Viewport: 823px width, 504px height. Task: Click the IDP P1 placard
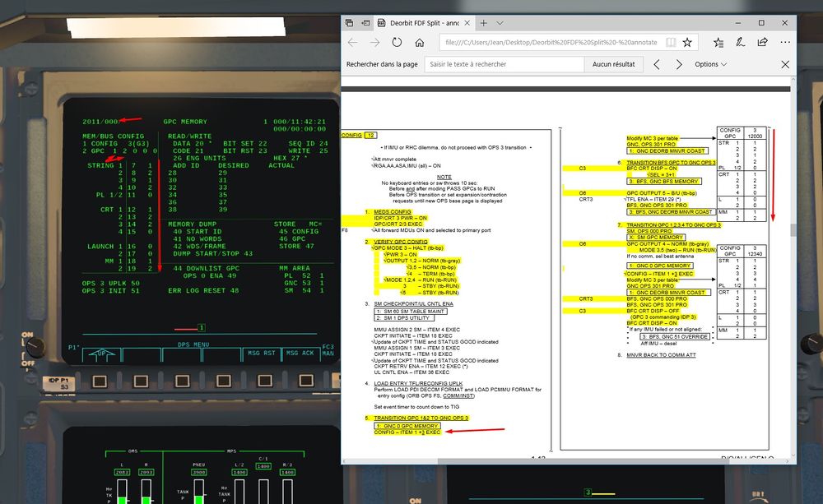(x=58, y=383)
